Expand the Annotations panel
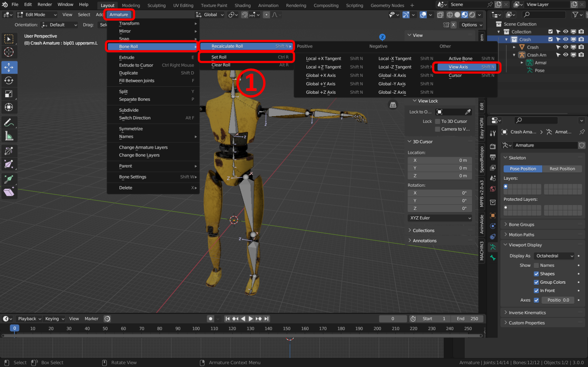The image size is (588, 367). coord(424,241)
